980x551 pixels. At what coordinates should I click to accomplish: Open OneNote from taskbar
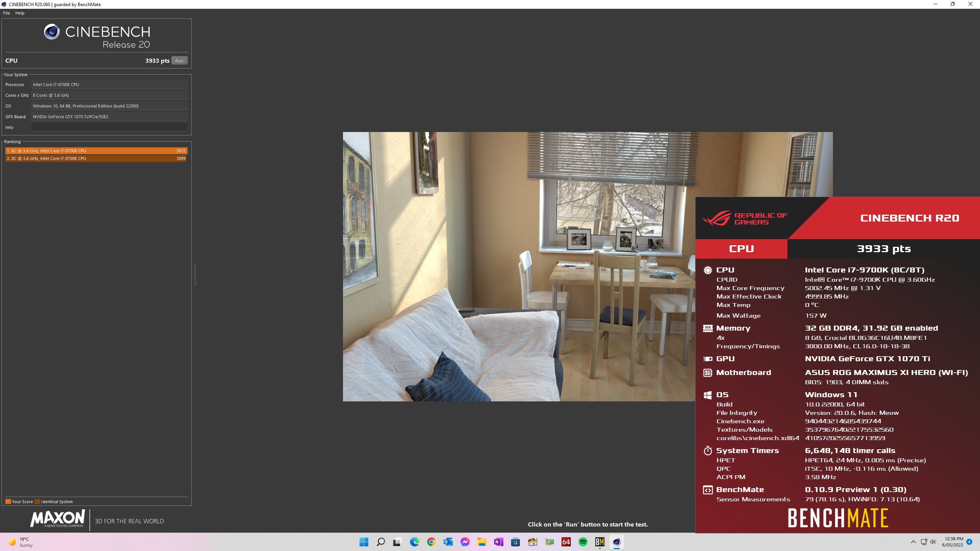pyautogui.click(x=498, y=542)
